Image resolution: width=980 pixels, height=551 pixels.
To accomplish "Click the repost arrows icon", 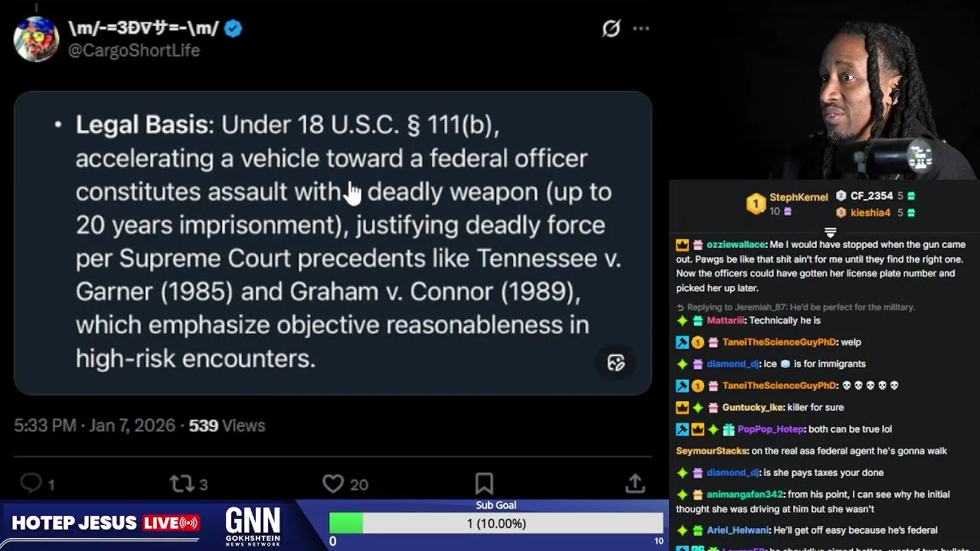I will (x=181, y=483).
